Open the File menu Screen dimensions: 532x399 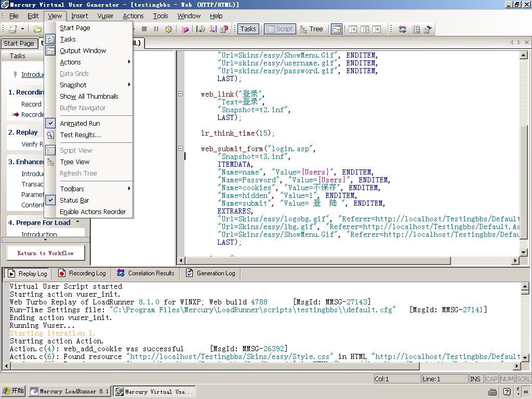(14, 16)
